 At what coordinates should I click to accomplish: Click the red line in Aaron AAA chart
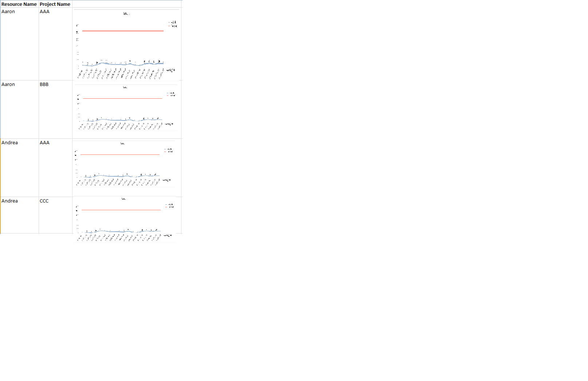click(x=123, y=31)
